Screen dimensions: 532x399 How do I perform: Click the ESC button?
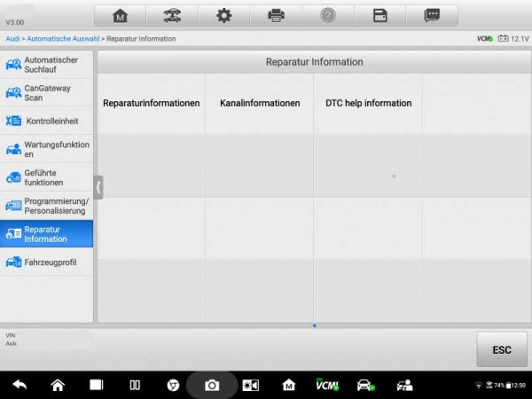502,349
